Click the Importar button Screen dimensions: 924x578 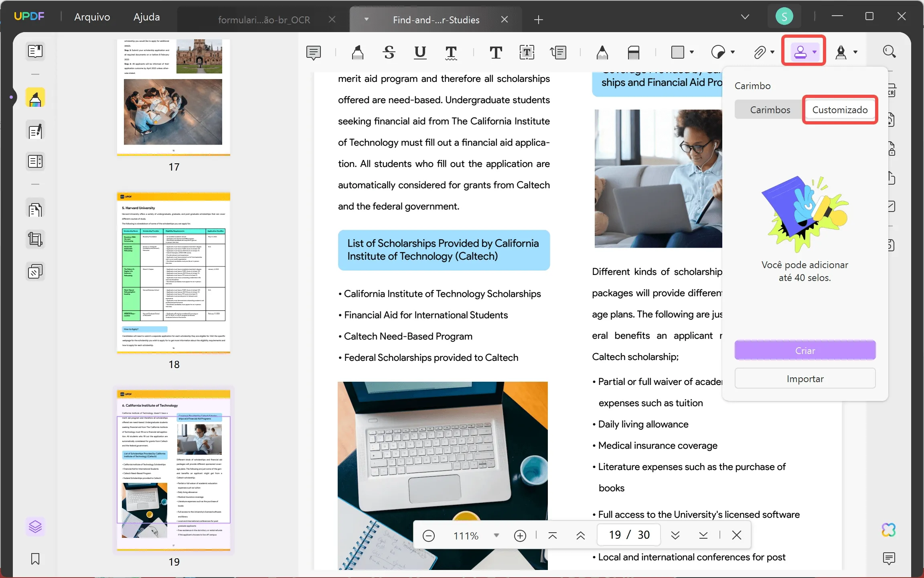805,378
